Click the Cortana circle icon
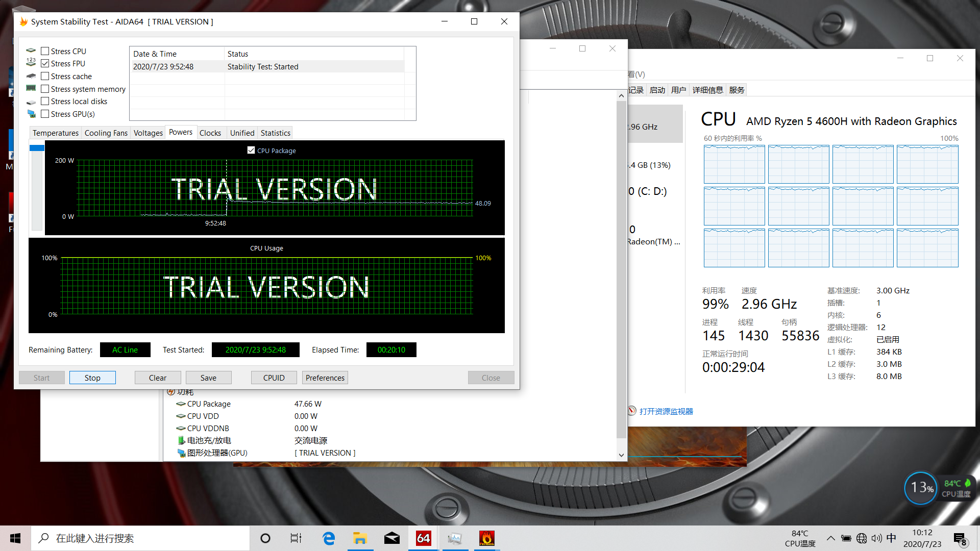 tap(265, 538)
